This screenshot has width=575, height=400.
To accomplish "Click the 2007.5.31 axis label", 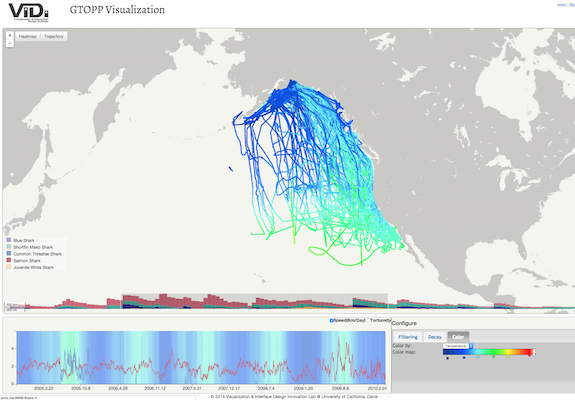I will point(192,388).
